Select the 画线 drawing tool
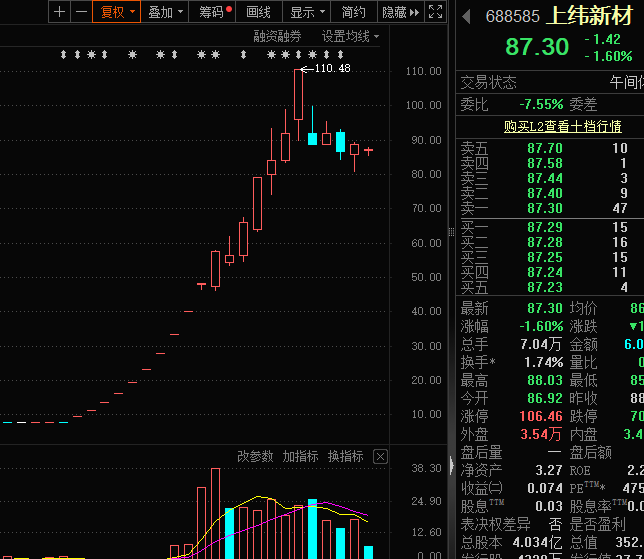This screenshot has width=644, height=559. 258,12
